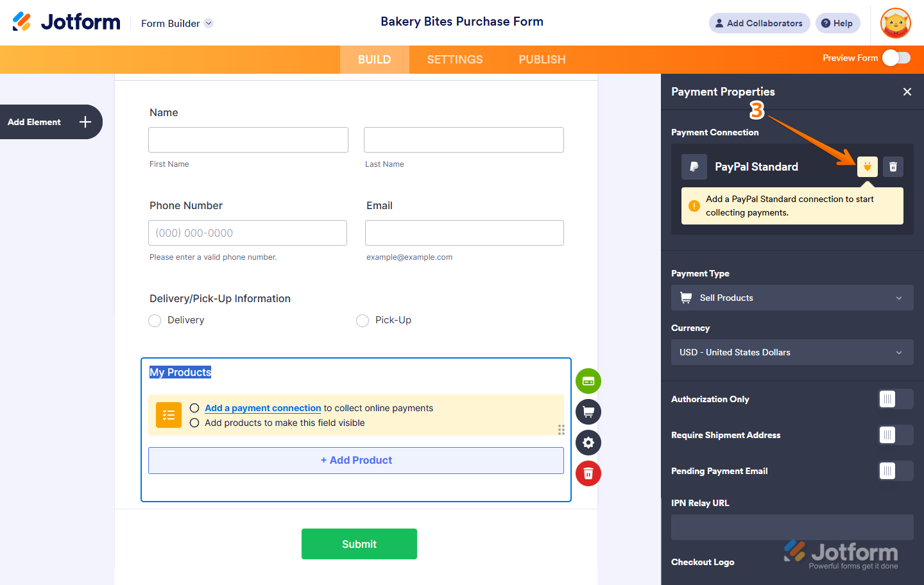Enable the Authorization Only toggle
Viewport: 924px width, 585px height.
coord(895,399)
